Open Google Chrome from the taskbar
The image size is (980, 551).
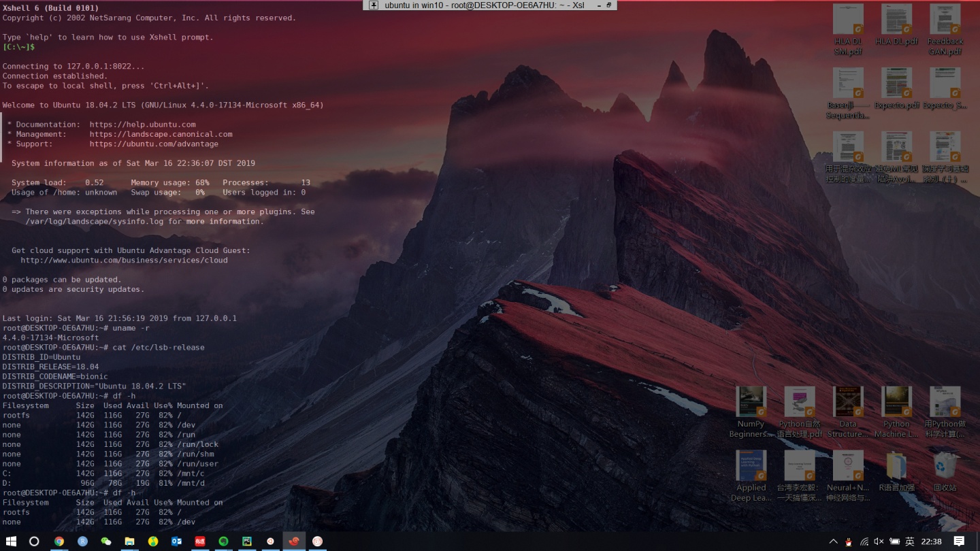(x=59, y=541)
